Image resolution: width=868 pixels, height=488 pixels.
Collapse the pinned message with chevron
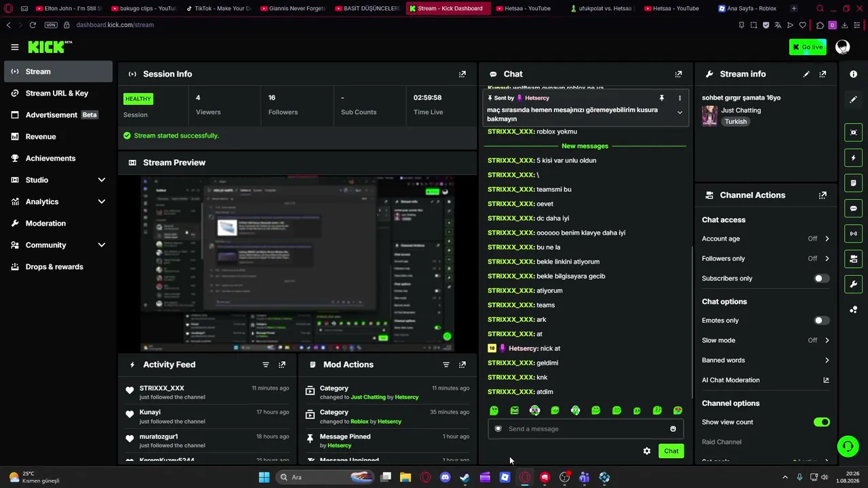point(679,113)
